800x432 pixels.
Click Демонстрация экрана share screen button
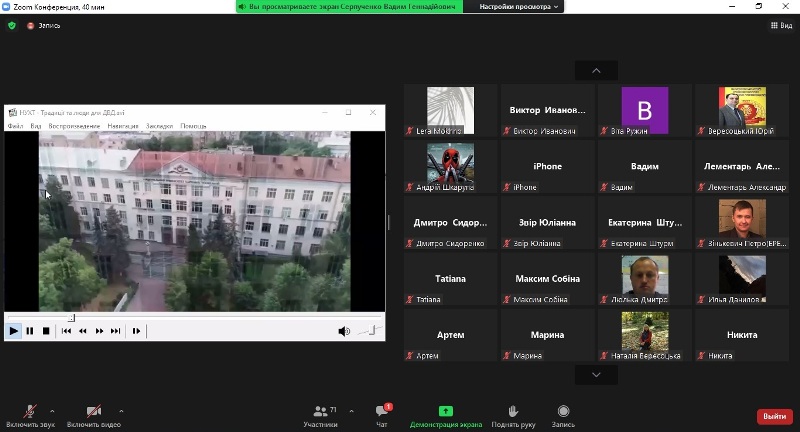click(x=446, y=416)
